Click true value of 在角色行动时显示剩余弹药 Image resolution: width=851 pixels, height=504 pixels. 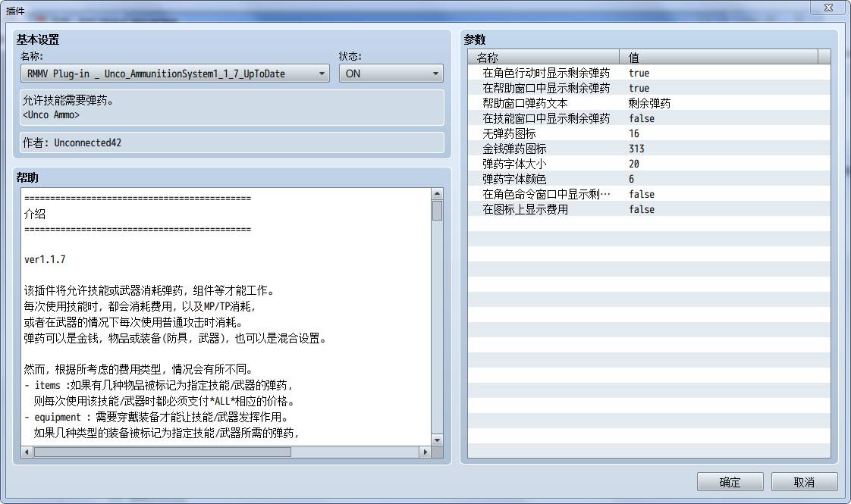639,73
